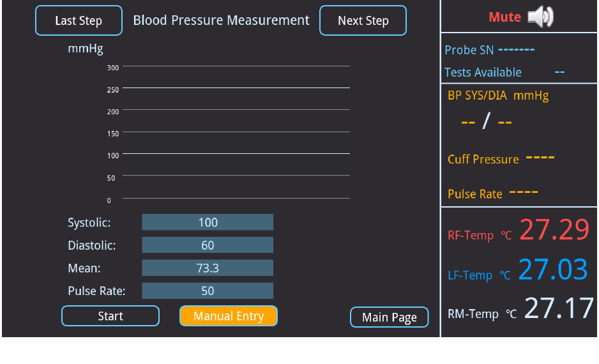Screen dimensions: 599x364
Task: Click the LF-Temp reading 27.03
Action: tap(552, 270)
